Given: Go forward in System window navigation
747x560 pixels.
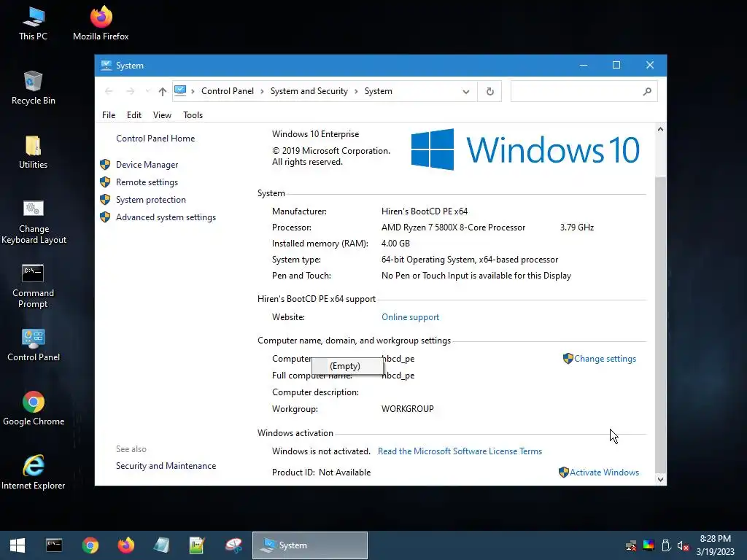Looking at the screenshot, I should pyautogui.click(x=130, y=91).
